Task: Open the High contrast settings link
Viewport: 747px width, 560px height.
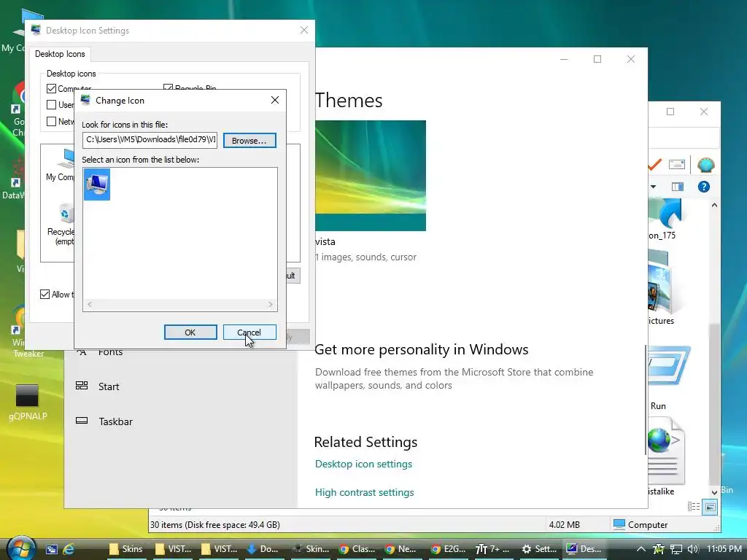Action: click(x=365, y=492)
